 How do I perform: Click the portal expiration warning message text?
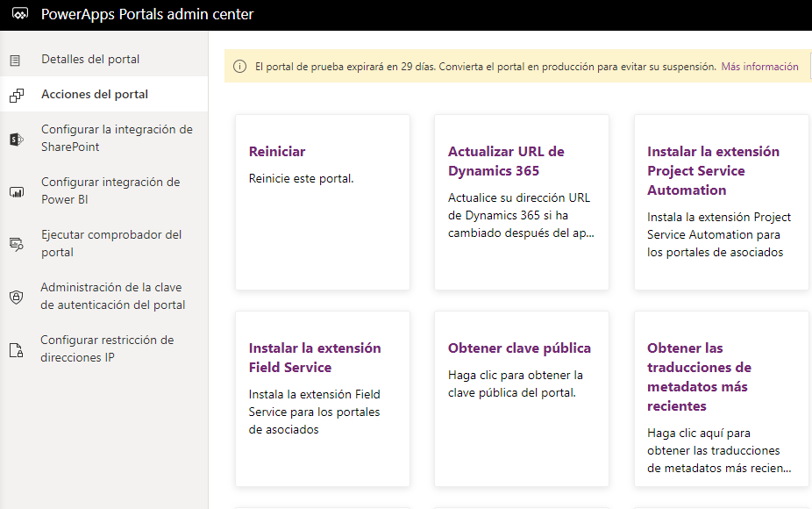pyautogui.click(x=485, y=67)
